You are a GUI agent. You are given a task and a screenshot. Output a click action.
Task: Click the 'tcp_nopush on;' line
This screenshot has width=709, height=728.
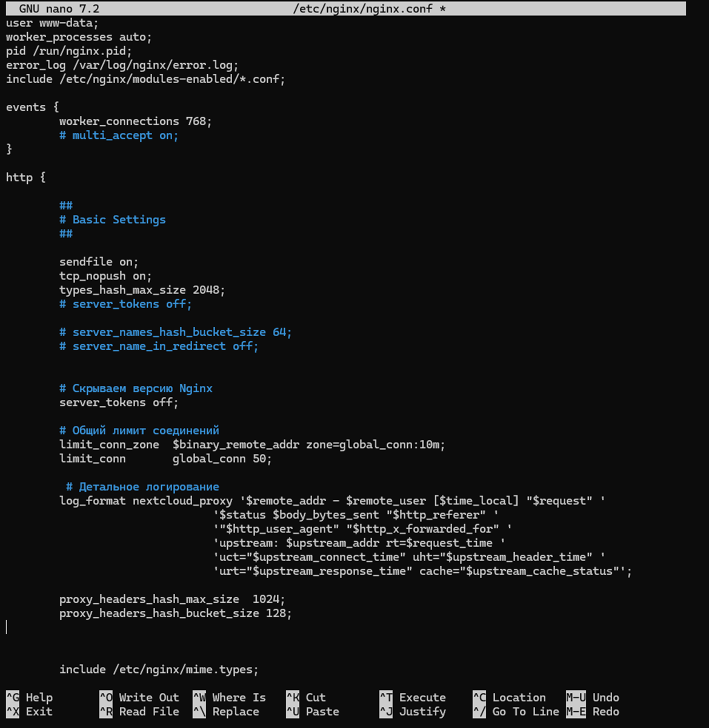click(106, 276)
